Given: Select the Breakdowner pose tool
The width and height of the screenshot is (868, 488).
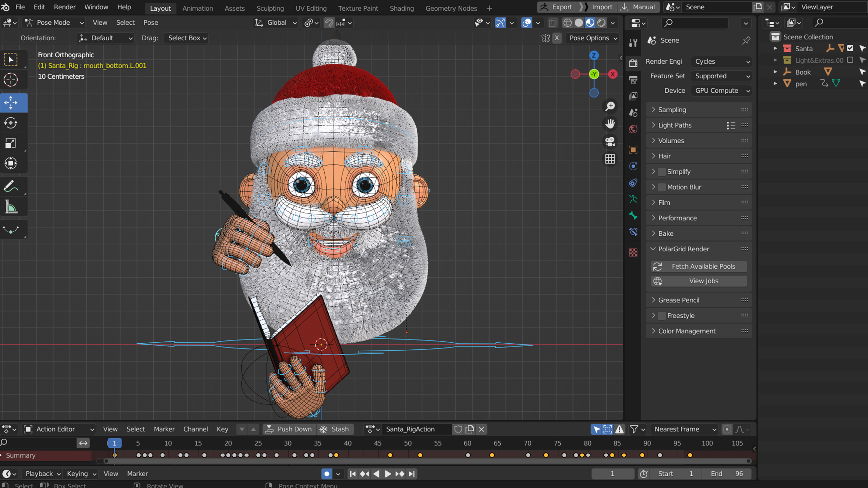Looking at the screenshot, I should [11, 230].
